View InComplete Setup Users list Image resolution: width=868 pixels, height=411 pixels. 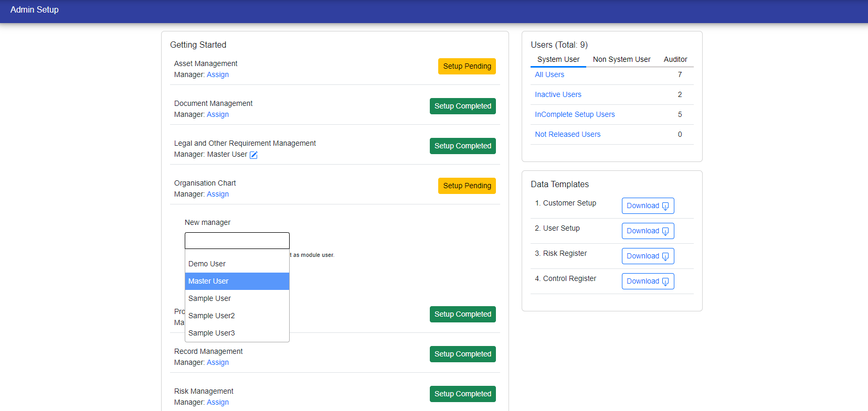pos(575,114)
